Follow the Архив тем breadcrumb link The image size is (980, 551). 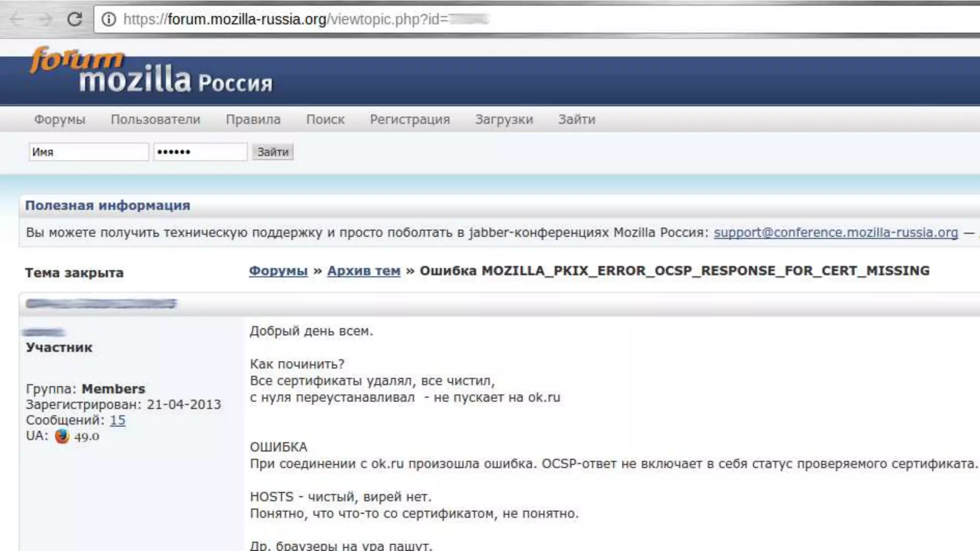click(x=364, y=271)
